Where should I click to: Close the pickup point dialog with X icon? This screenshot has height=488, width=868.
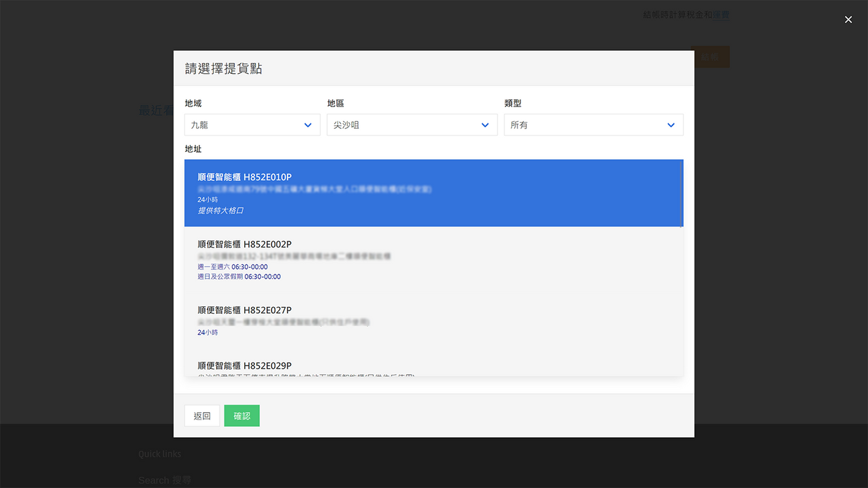[x=848, y=20]
